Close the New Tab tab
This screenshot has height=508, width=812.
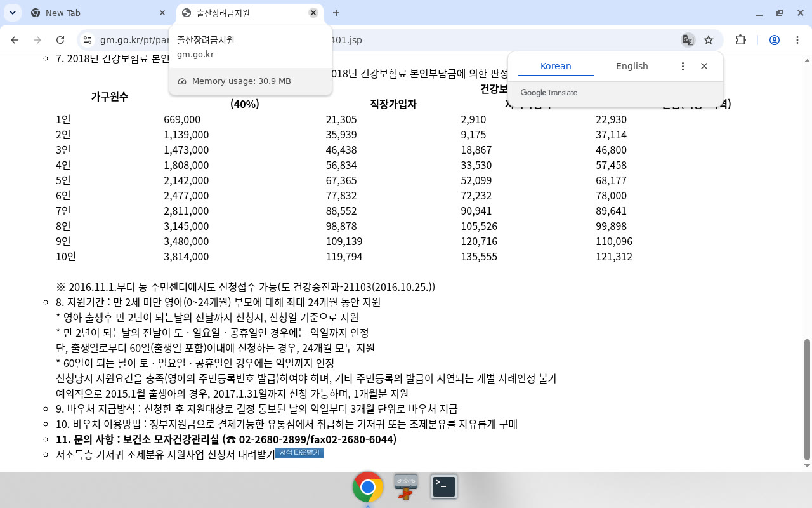[x=162, y=13]
